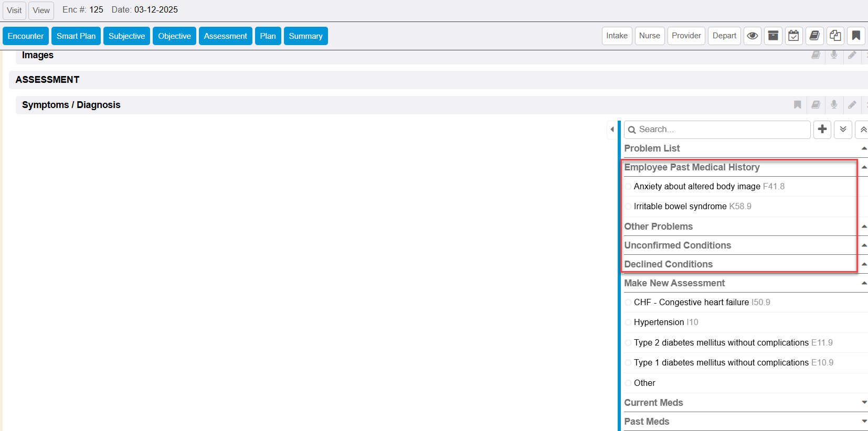This screenshot has height=431, width=868.
Task: Click the microphone icon in Symptoms / Diagnosis header
Action: click(834, 105)
